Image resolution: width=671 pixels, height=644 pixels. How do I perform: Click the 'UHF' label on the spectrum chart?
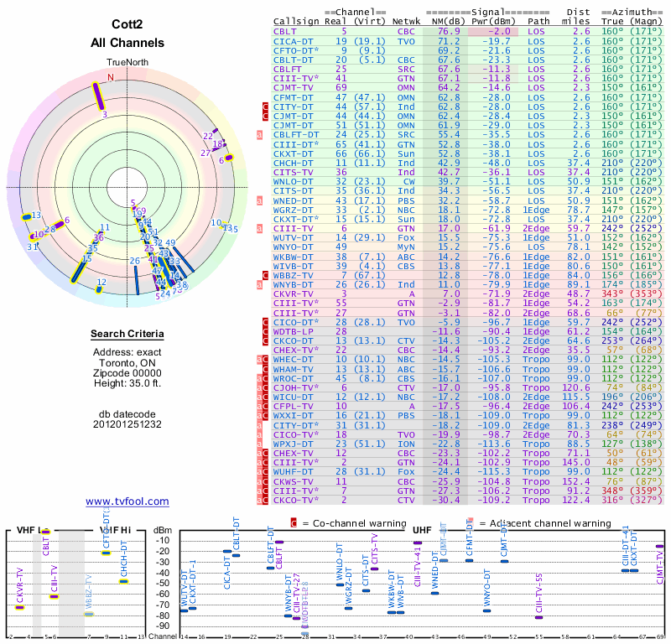(422, 530)
